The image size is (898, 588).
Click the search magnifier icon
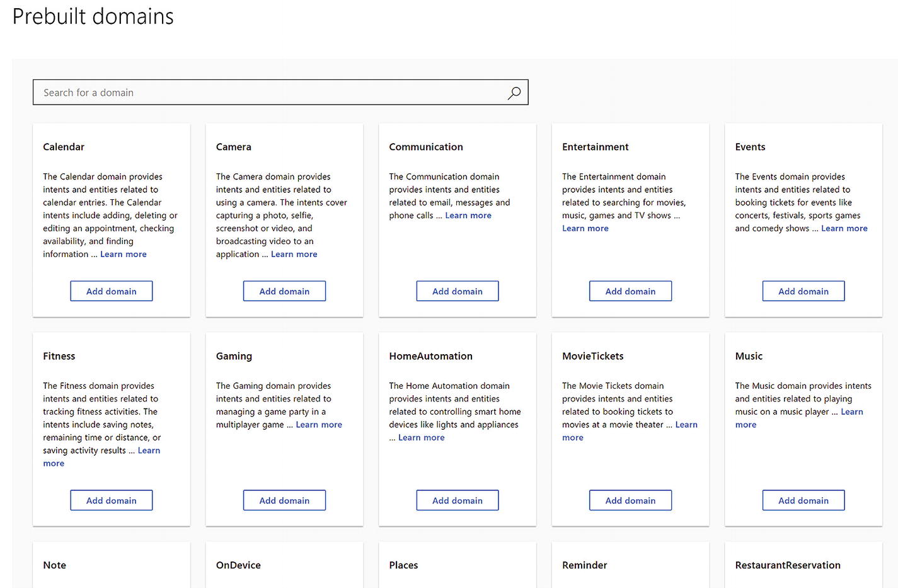[514, 93]
